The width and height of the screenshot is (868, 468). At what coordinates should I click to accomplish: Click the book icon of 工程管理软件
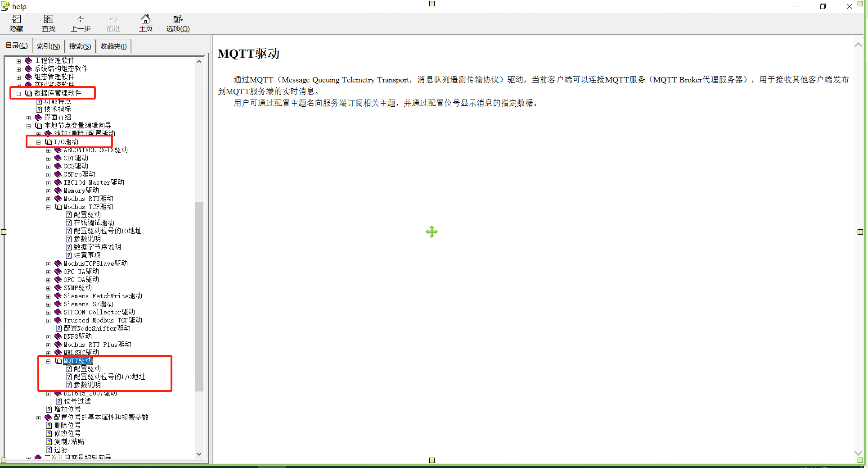(28, 60)
